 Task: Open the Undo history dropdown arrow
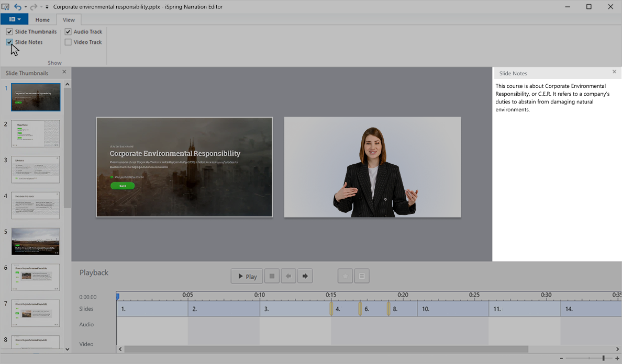25,7
